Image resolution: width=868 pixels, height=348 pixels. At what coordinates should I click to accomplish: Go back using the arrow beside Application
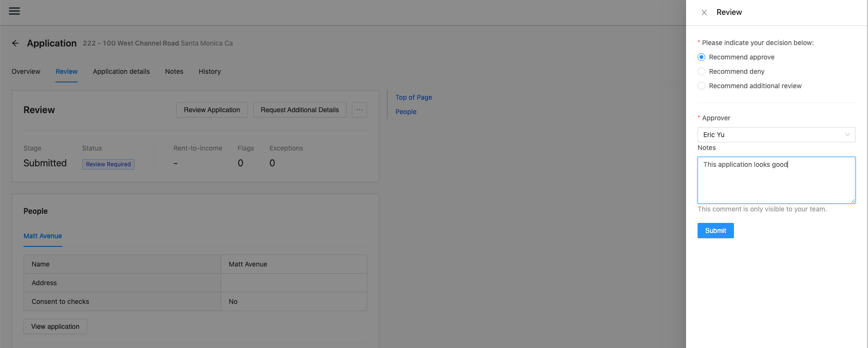click(x=15, y=43)
